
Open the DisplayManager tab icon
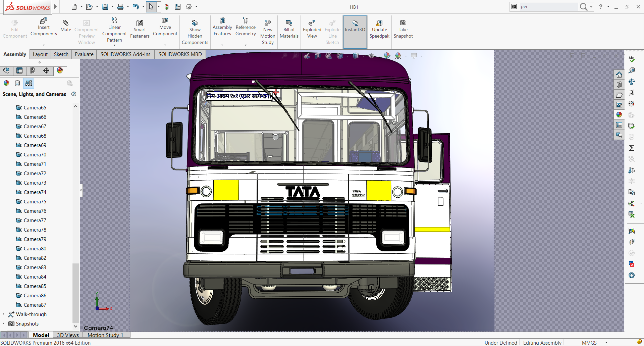coord(60,70)
